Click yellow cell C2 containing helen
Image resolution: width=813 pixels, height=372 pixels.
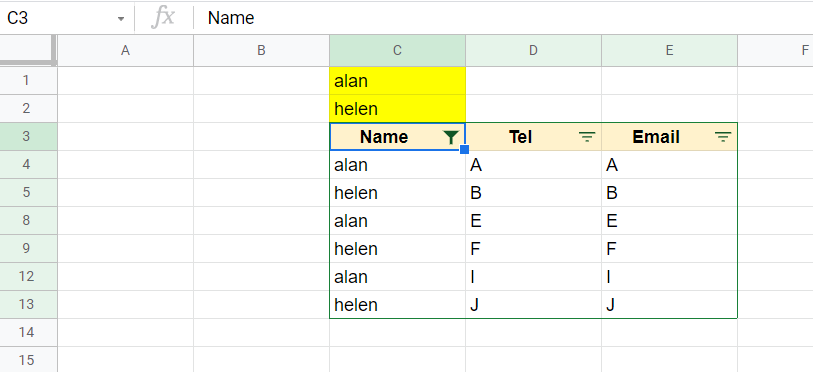(x=397, y=108)
